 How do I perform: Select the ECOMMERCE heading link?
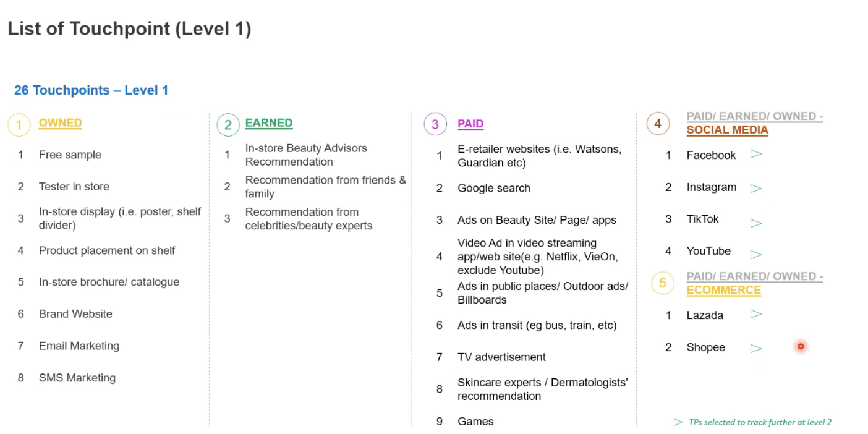(723, 290)
